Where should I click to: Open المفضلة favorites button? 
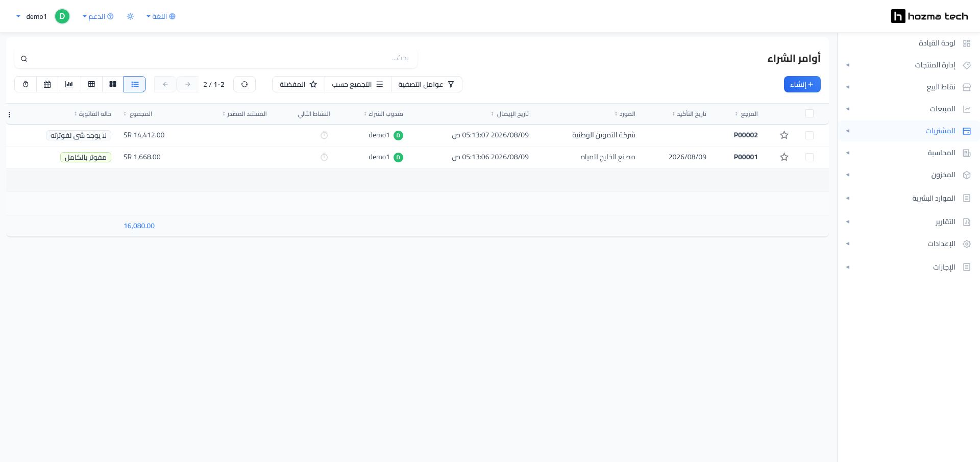(299, 84)
